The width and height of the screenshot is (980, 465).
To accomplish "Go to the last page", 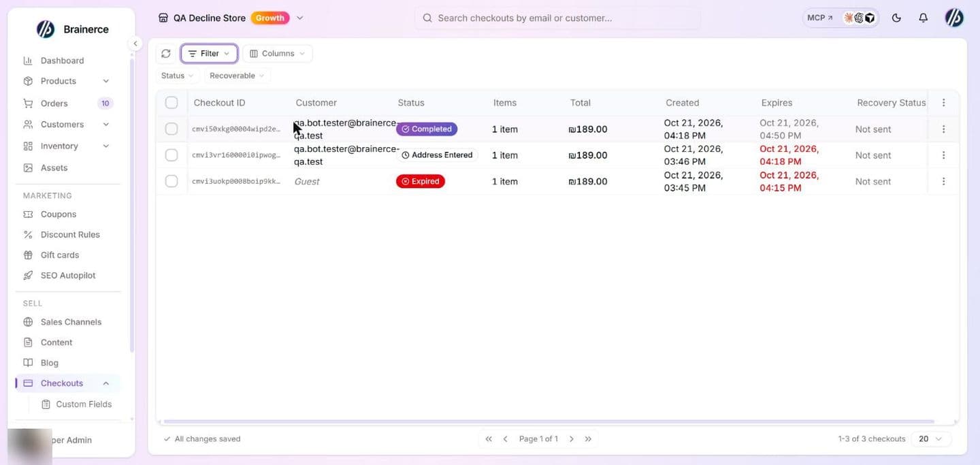I will point(588,439).
